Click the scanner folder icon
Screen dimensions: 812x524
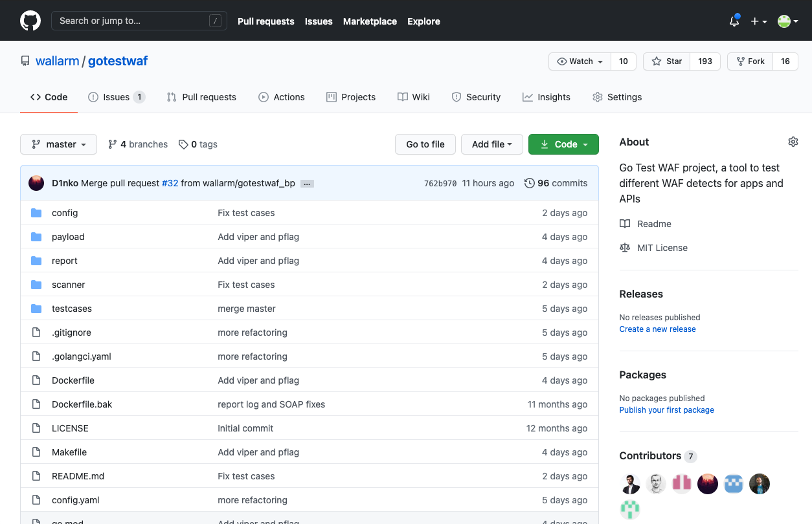tap(36, 285)
